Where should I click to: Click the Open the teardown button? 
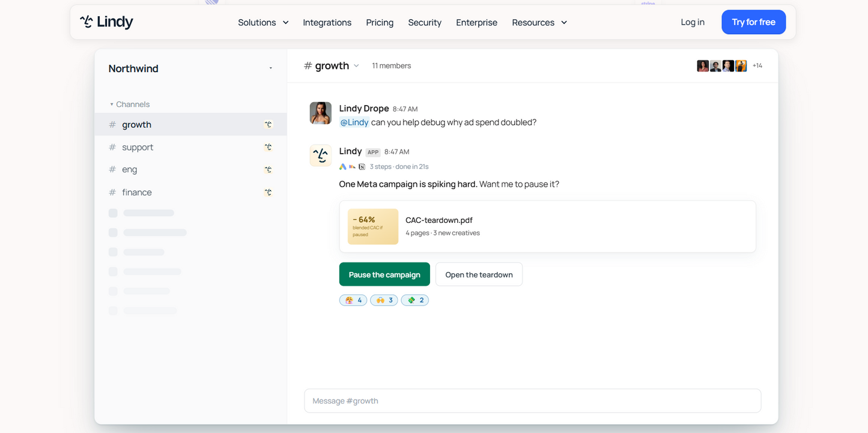[x=479, y=274]
